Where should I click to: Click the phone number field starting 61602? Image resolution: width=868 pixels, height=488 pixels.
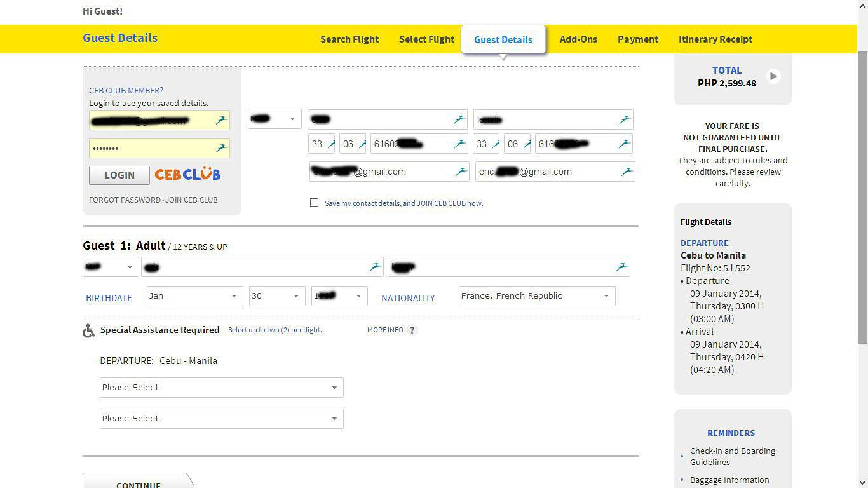click(x=419, y=144)
